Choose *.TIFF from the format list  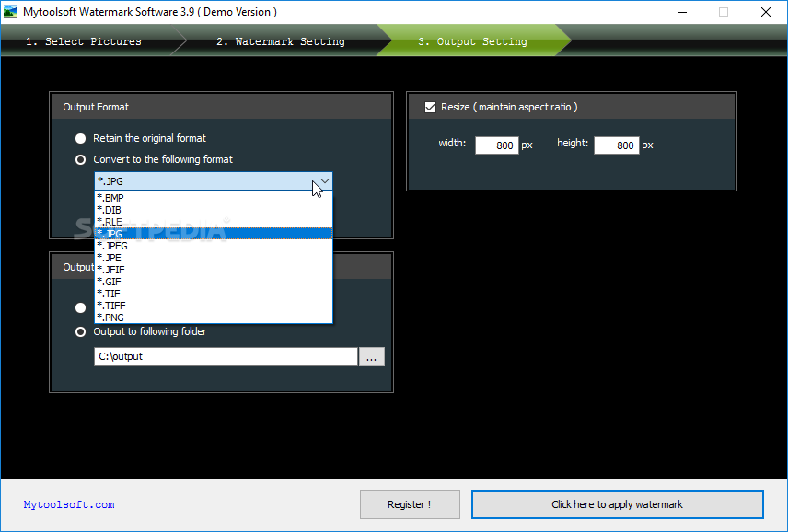click(214, 306)
